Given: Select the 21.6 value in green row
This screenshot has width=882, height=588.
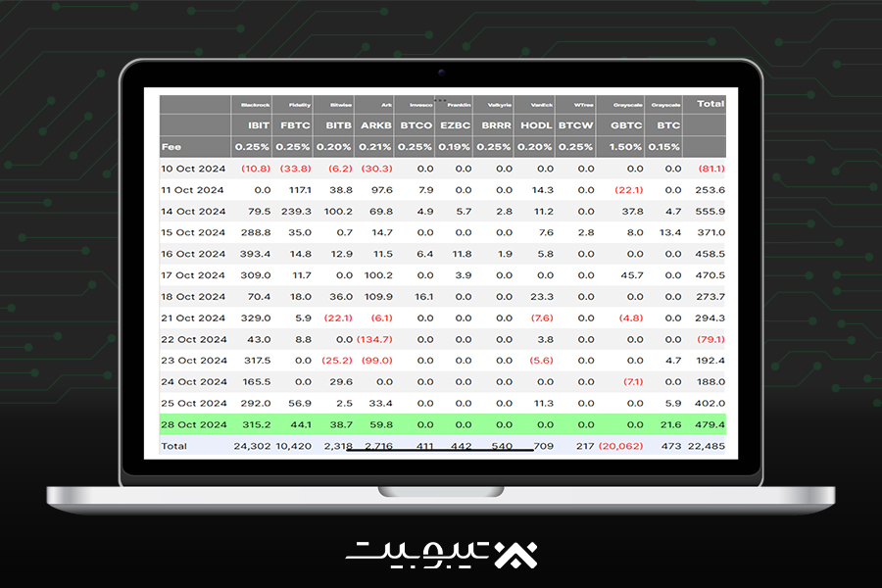Looking at the screenshot, I should click(x=670, y=424).
